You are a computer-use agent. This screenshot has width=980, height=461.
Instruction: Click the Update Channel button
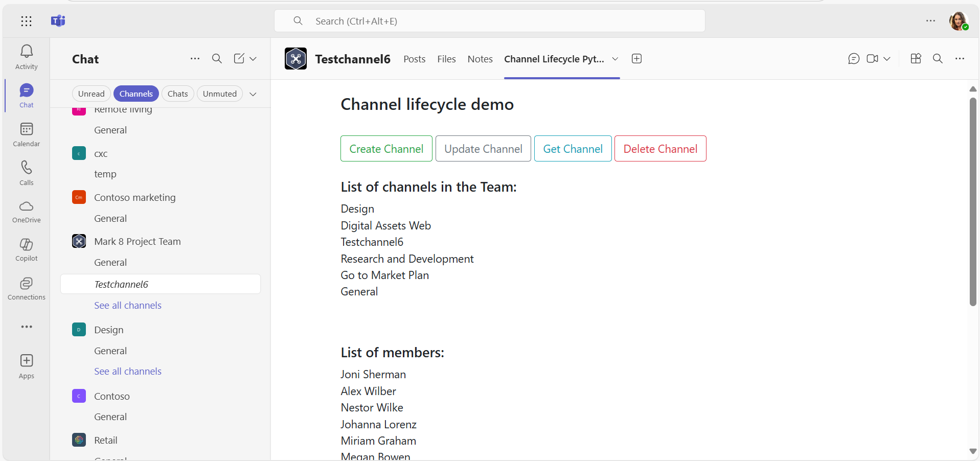(483, 149)
